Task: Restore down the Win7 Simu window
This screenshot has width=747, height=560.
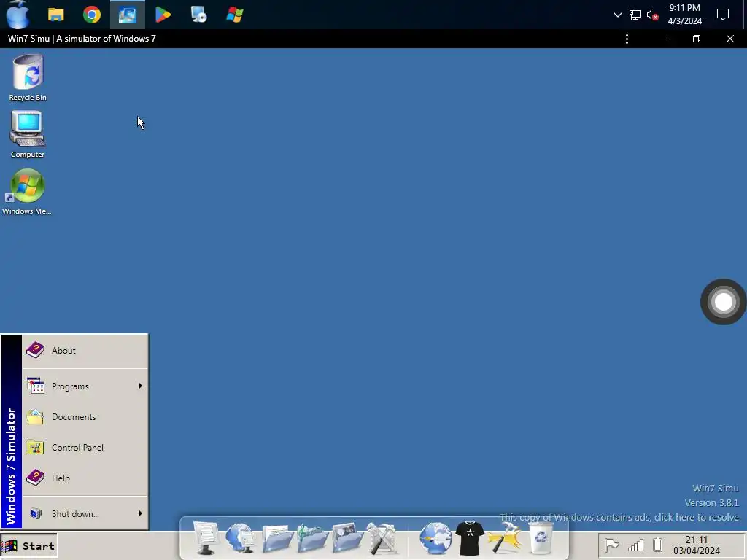Action: [x=697, y=39]
